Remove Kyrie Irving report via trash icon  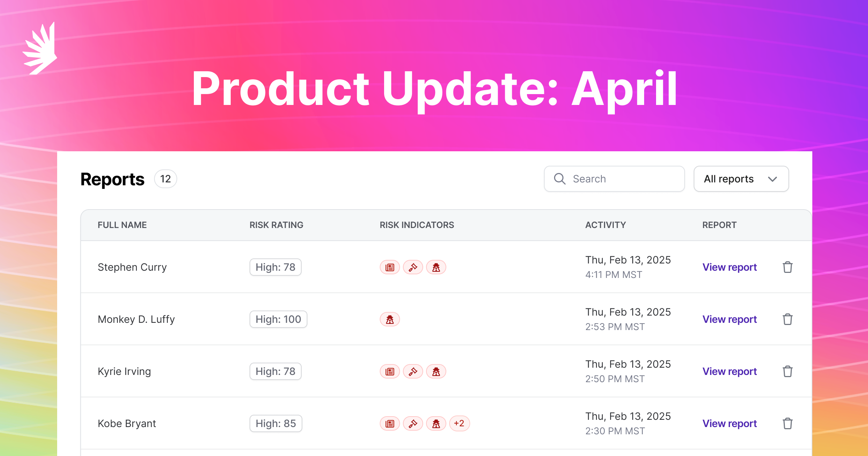787,372
